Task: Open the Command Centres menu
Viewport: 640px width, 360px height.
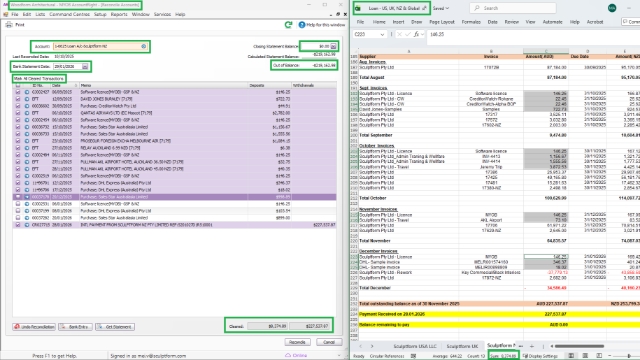Action: point(69,14)
